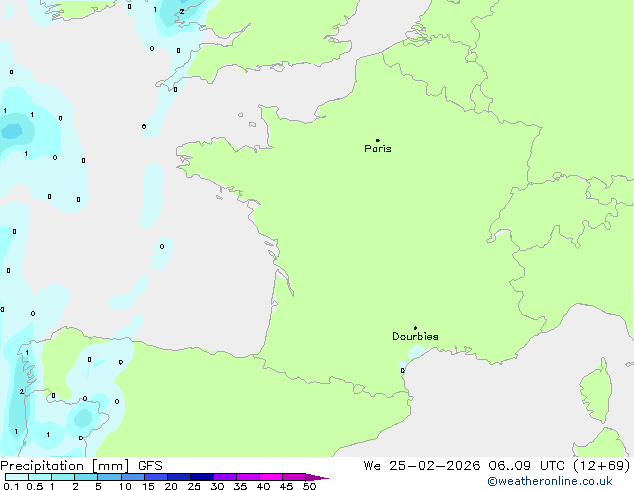This screenshot has width=634, height=490.
Task: Pick the 35–40 mm legend color swatch
Action: [248, 477]
